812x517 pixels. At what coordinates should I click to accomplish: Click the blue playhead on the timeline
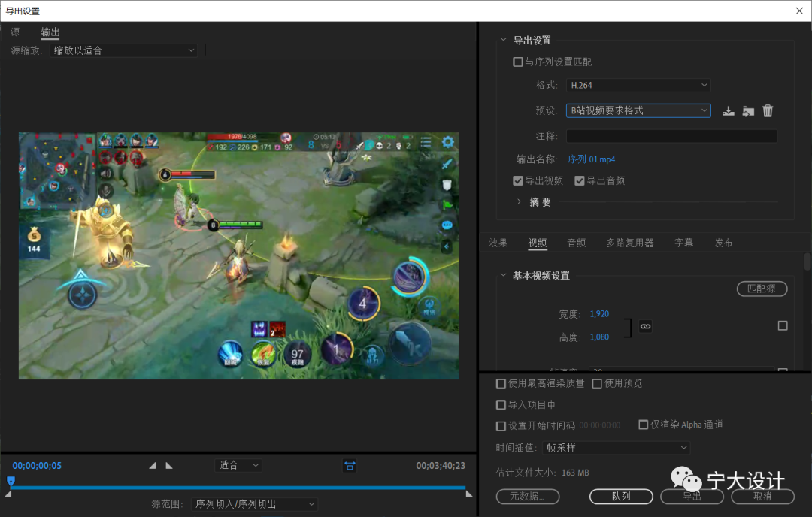[11, 481]
